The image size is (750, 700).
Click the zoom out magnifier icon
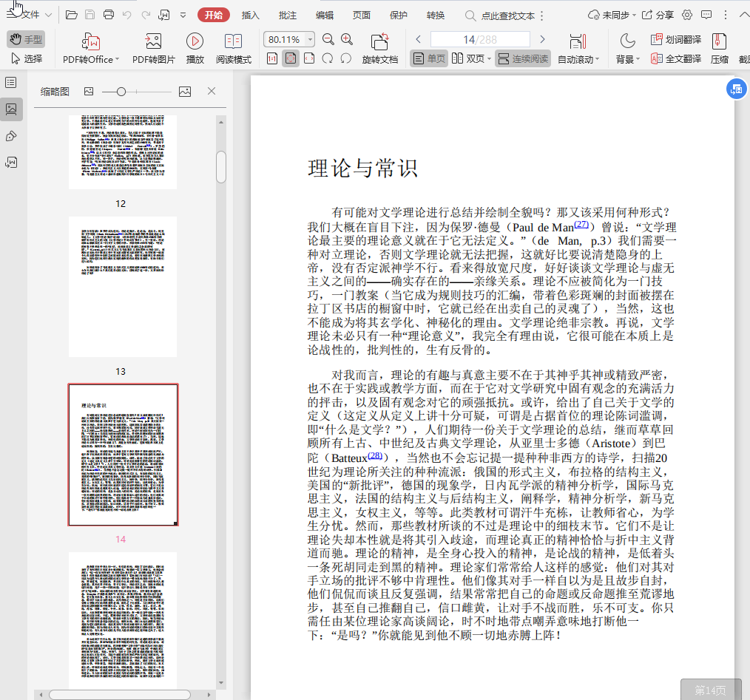[328, 39]
